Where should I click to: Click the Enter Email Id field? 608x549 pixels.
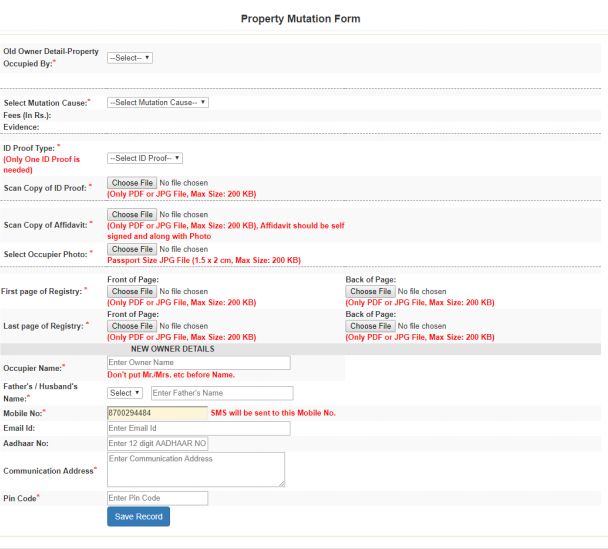(x=198, y=428)
